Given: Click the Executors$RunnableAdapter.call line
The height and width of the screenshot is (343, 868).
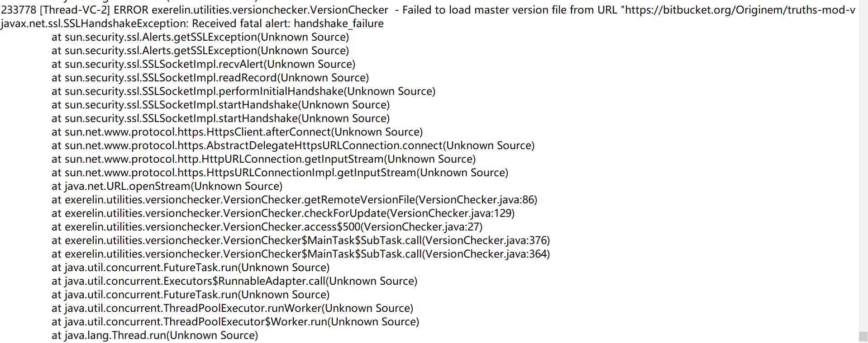Looking at the screenshot, I should 234,281.
